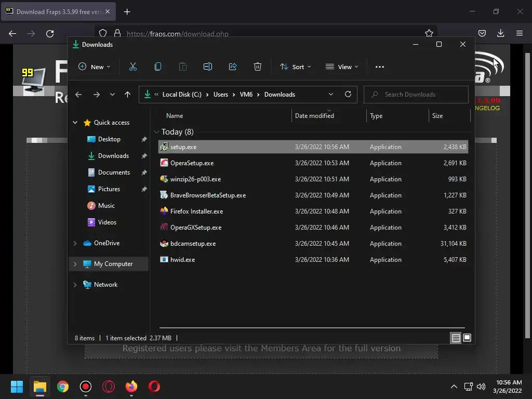Select Music in navigation pane
Screen dimensions: 532x399
[106, 206]
